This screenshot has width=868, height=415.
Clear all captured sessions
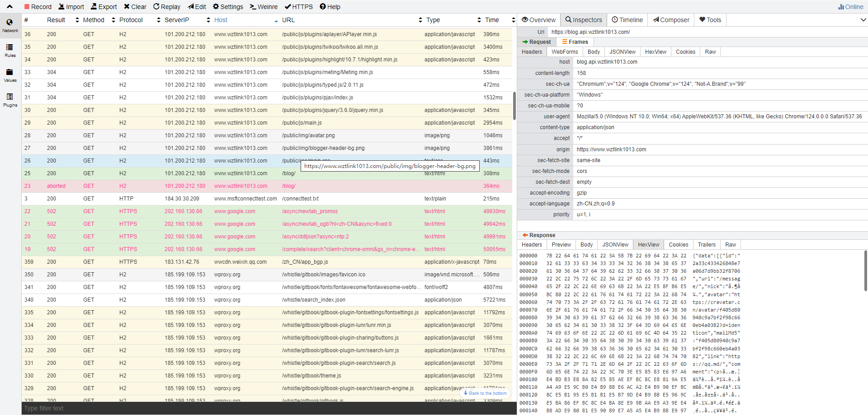(135, 7)
